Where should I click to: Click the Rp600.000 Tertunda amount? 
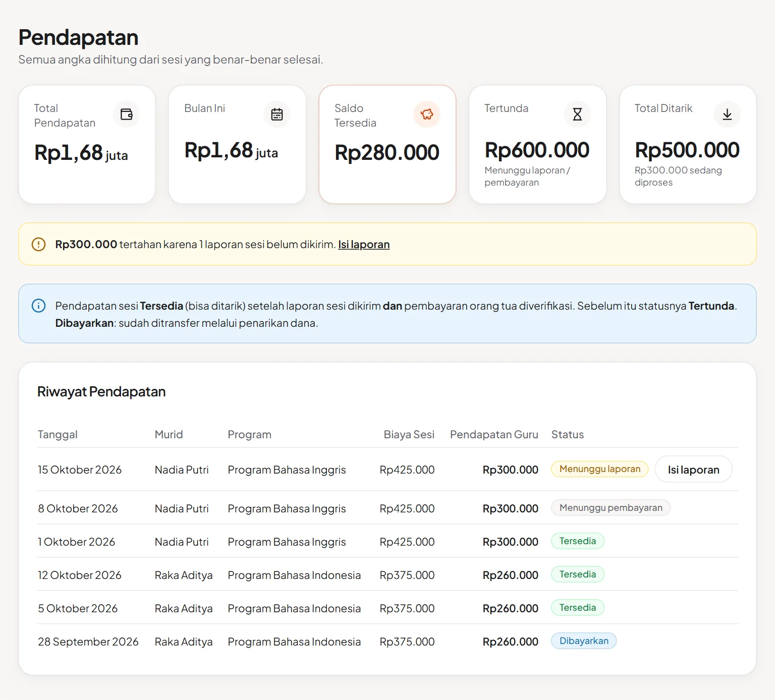[537, 150]
